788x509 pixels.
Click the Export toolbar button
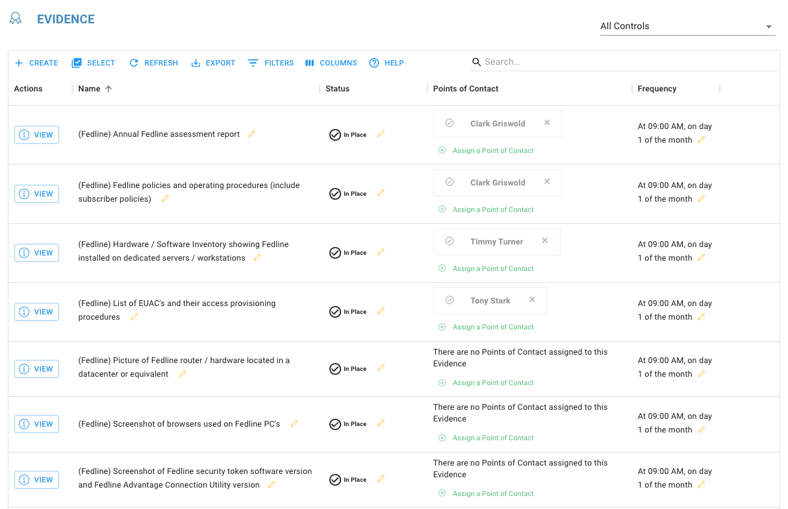213,63
